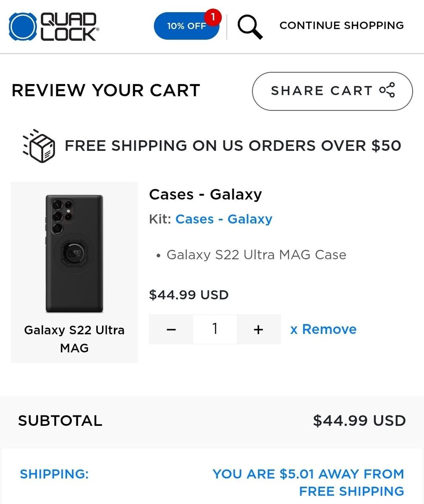Screen dimensions: 424x504
Task: Click the SHIPPING: label
Action: (54, 474)
